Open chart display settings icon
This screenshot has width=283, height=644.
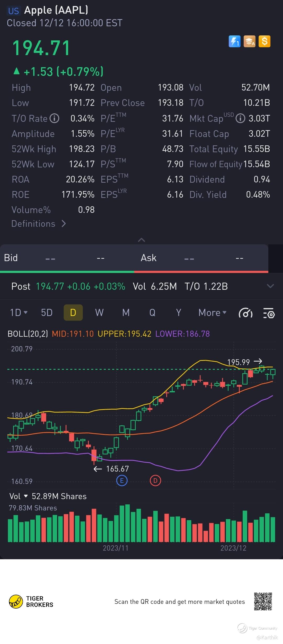[269, 313]
